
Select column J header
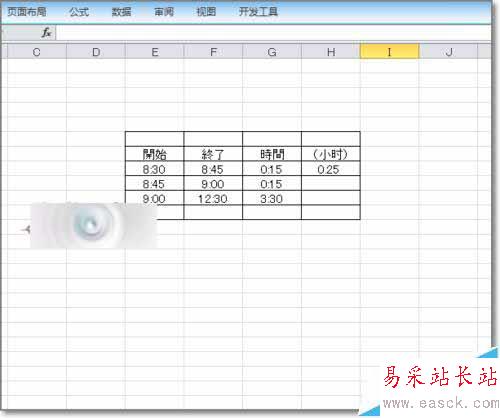point(448,52)
